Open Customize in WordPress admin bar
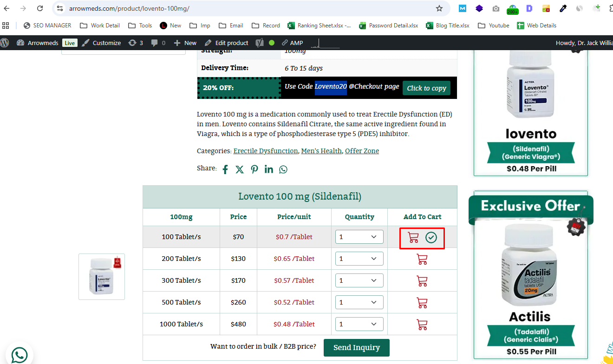Screen dimensions: 613x364 click(101, 43)
